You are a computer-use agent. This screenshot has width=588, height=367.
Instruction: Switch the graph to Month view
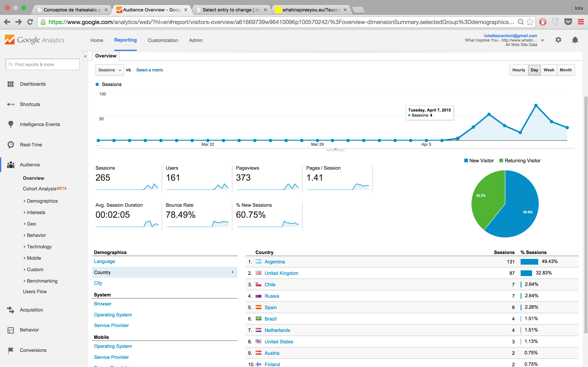pos(566,70)
